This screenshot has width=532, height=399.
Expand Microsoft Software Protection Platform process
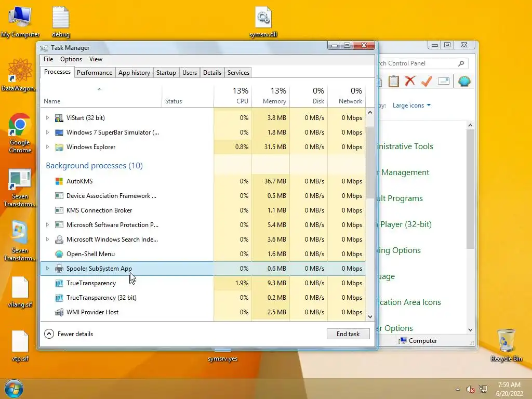click(x=47, y=224)
